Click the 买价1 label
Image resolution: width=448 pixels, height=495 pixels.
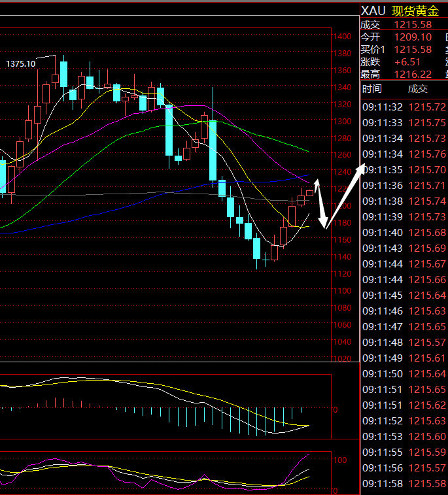(x=373, y=50)
